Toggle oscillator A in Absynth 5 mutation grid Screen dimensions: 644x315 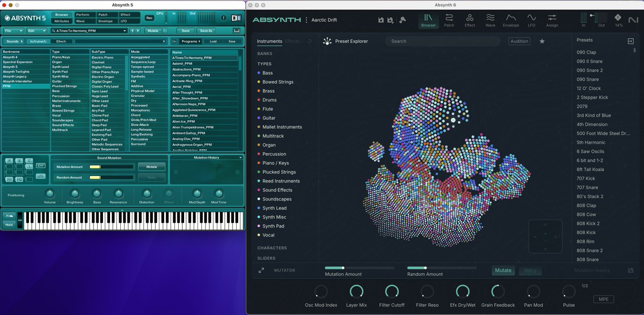click(10, 161)
